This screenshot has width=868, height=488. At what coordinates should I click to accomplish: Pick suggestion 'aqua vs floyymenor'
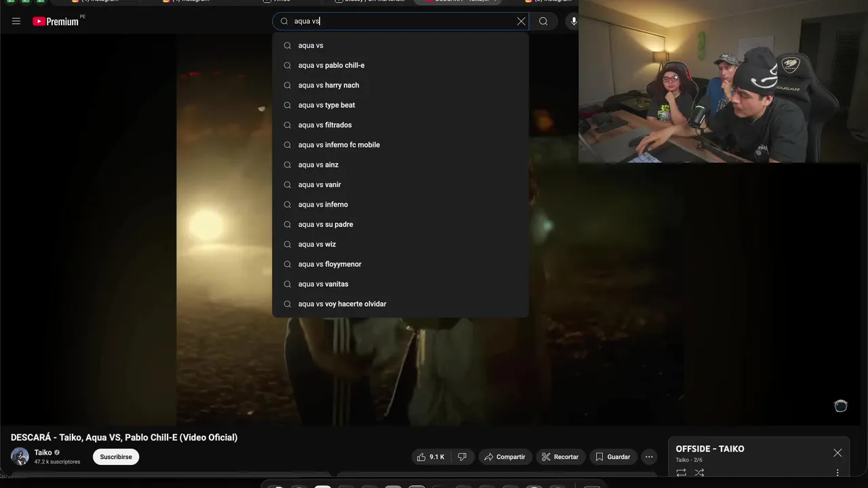[x=400, y=264]
